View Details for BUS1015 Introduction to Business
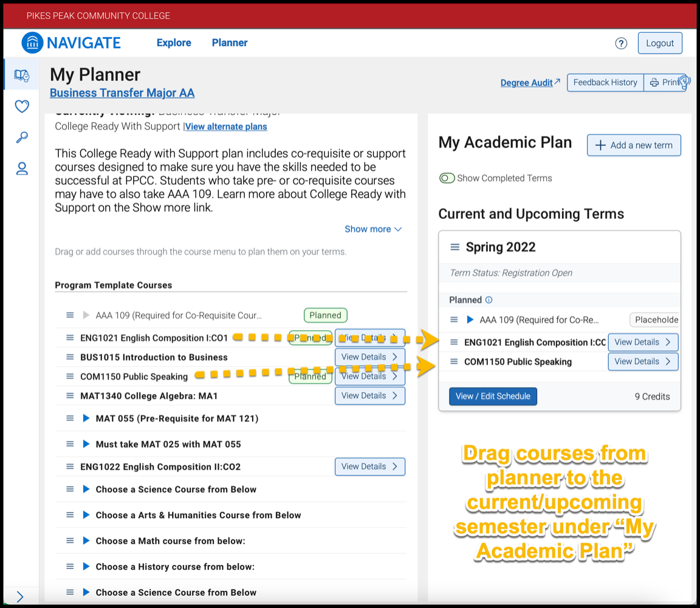This screenshot has height=608, width=700. click(370, 357)
